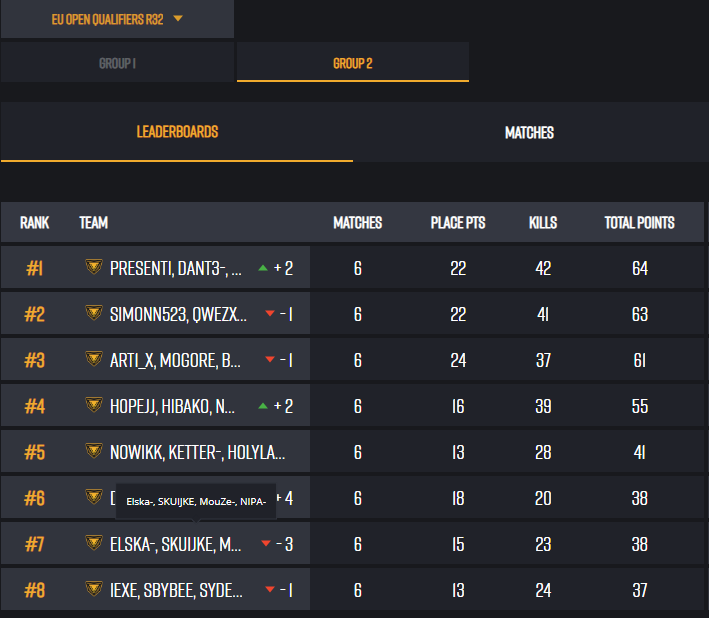The height and width of the screenshot is (618, 709).
Task: Click the +2 rank change in PRESENTI row
Action: [284, 269]
